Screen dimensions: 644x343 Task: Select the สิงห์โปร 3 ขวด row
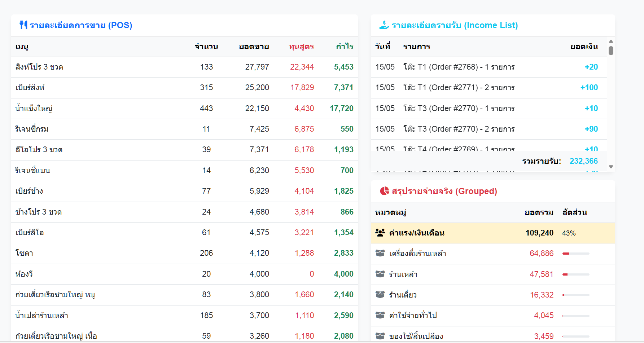click(x=184, y=67)
